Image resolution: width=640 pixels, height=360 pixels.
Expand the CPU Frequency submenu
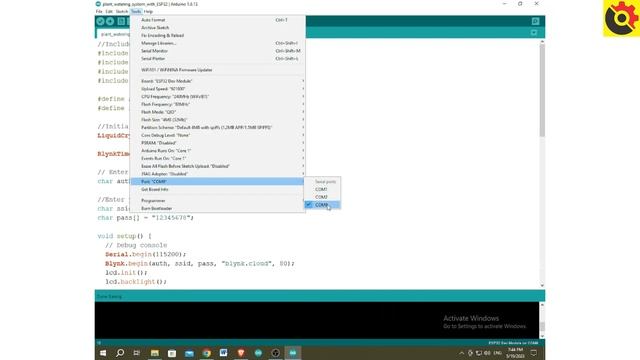point(218,96)
